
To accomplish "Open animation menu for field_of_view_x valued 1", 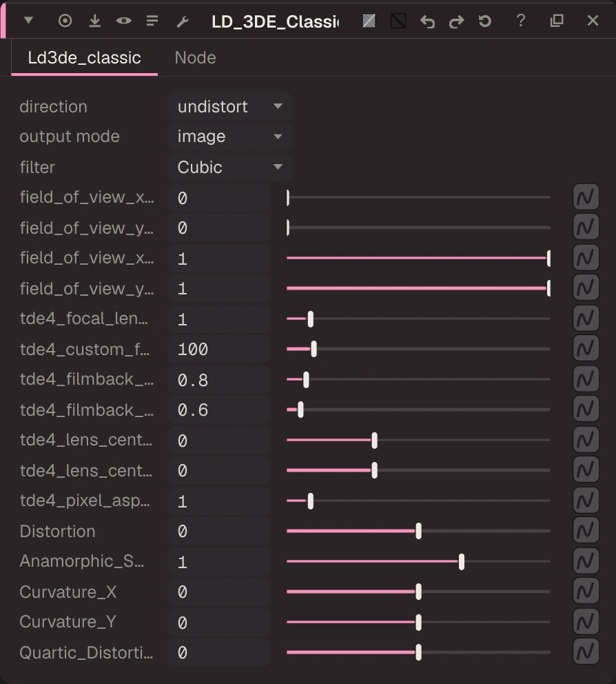I will click(586, 257).
